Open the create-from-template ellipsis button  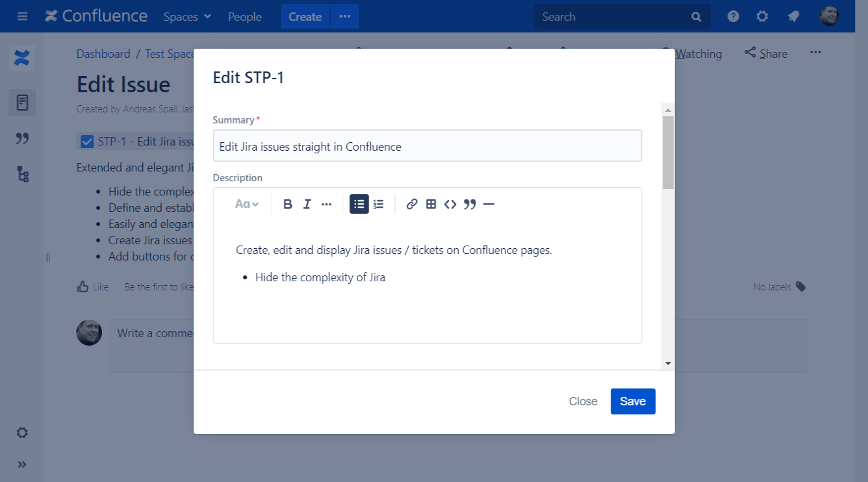tap(345, 17)
